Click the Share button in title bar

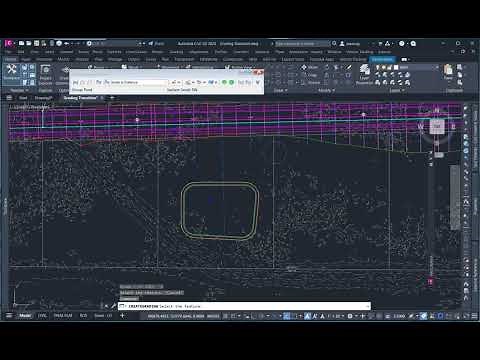[x=157, y=43]
